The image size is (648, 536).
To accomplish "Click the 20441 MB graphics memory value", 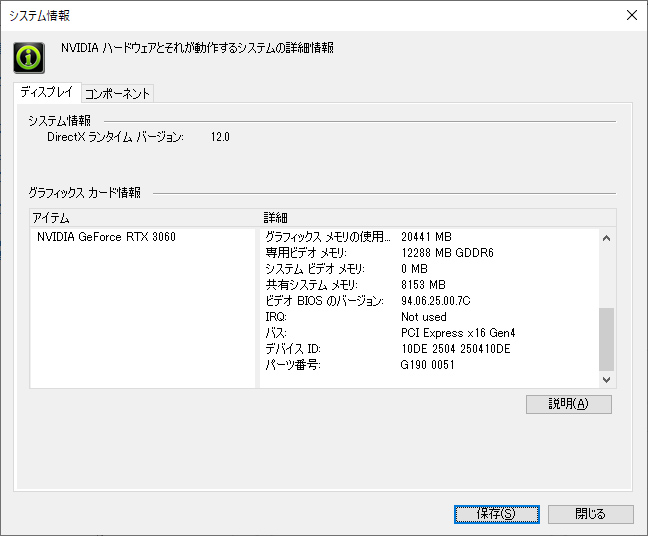I will click(x=426, y=237).
